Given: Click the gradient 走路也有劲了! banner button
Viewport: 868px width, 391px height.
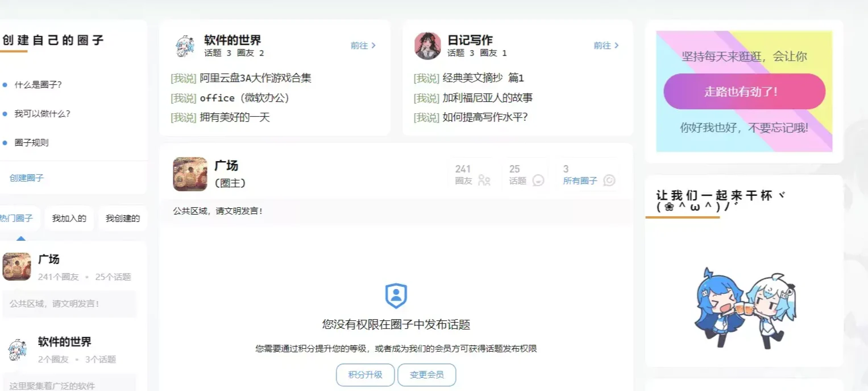Looking at the screenshot, I should coord(744,92).
